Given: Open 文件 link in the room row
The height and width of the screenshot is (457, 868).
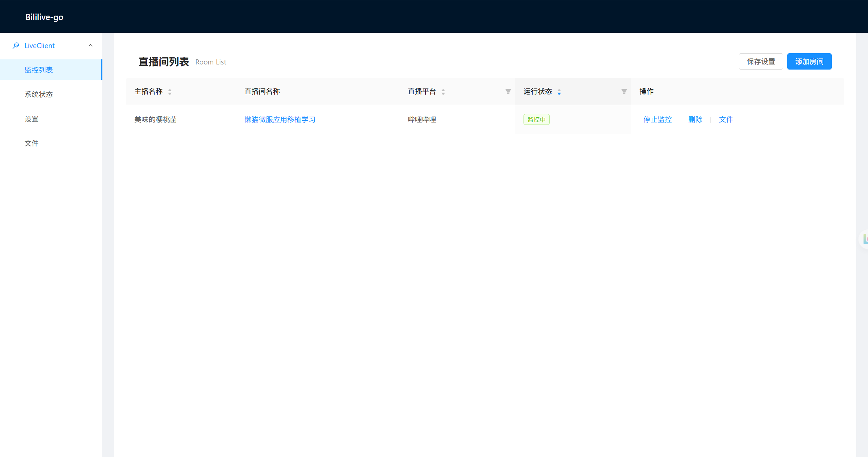Looking at the screenshot, I should [726, 119].
